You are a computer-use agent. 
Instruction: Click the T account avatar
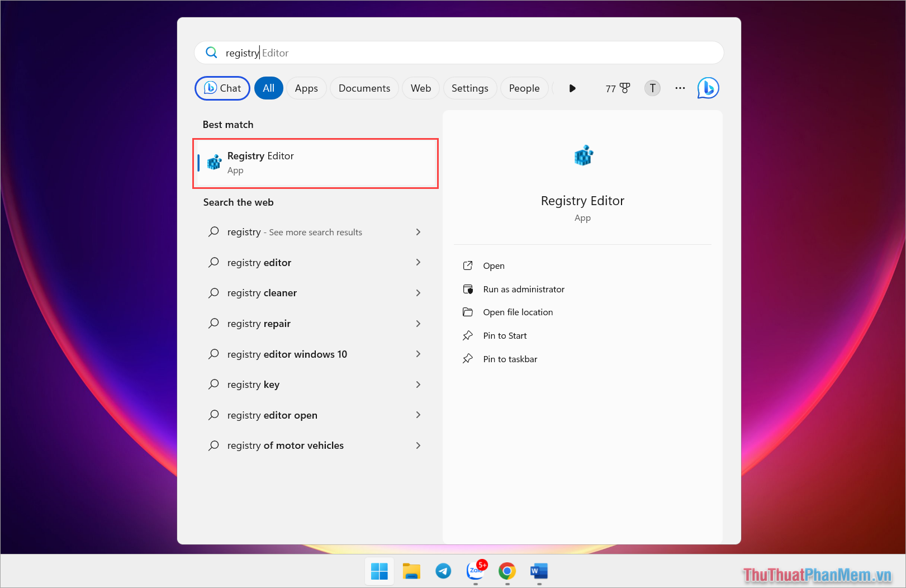(x=652, y=88)
